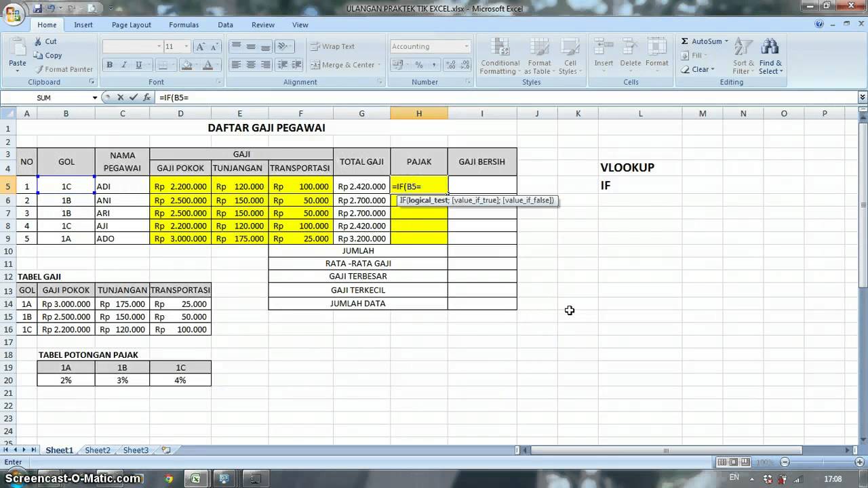Image resolution: width=868 pixels, height=488 pixels.
Task: Open Merge & Center dropdown arrow
Action: point(380,65)
